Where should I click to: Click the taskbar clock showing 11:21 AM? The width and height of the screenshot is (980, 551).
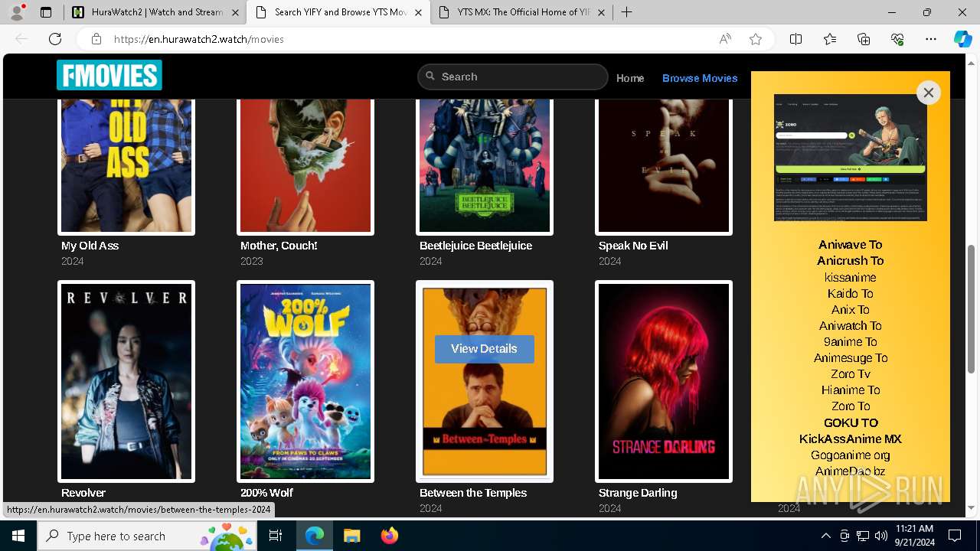pos(913,536)
